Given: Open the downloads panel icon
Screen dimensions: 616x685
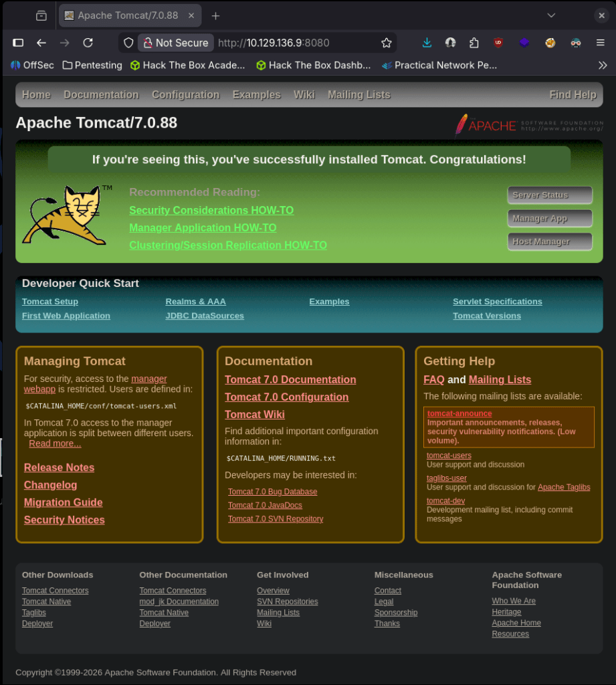Looking at the screenshot, I should [x=427, y=43].
